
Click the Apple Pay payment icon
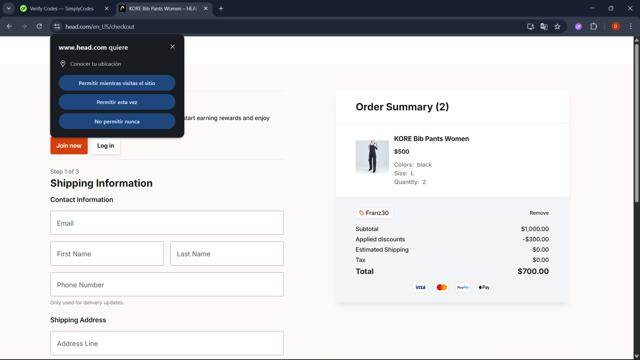tap(484, 287)
